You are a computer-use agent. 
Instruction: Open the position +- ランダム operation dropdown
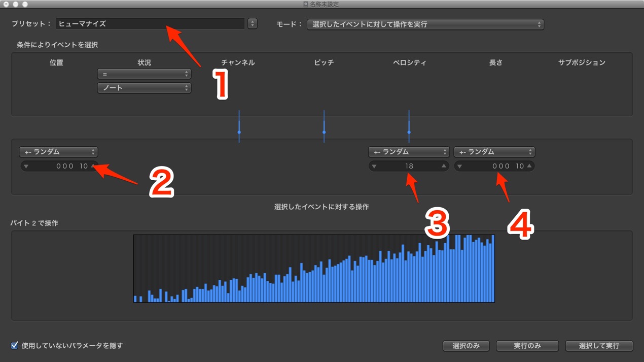(x=58, y=152)
